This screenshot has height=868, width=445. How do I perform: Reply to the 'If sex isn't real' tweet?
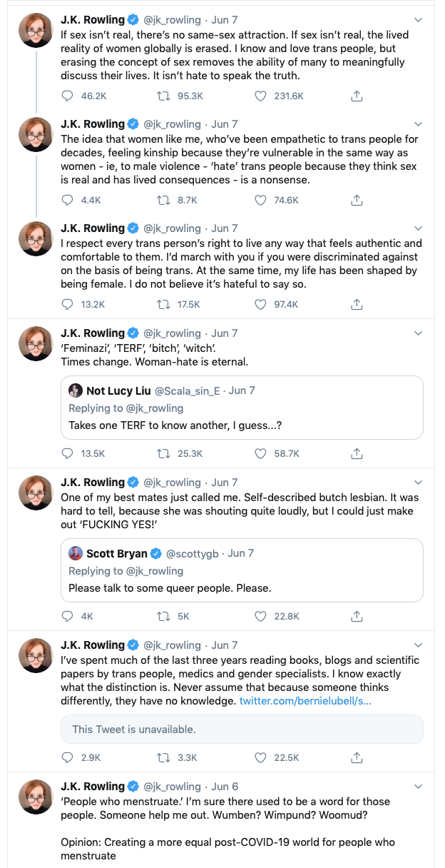click(x=68, y=96)
